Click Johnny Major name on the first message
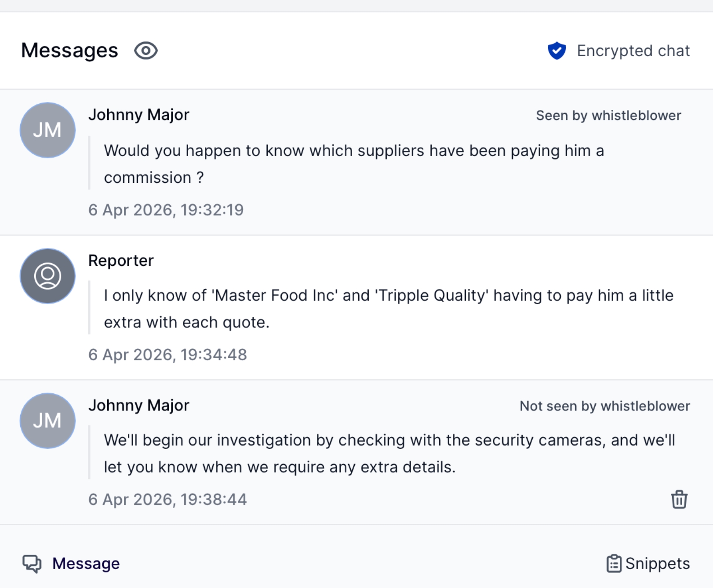The image size is (713, 588). pyautogui.click(x=138, y=115)
